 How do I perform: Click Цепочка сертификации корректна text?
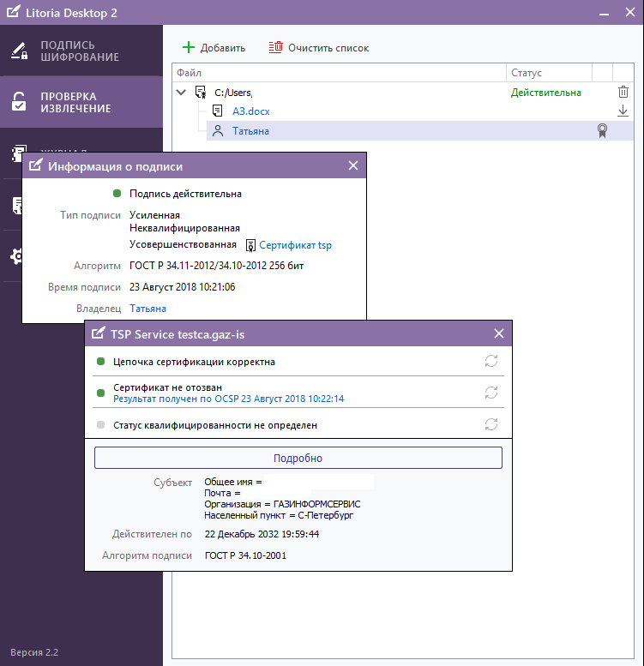point(194,362)
